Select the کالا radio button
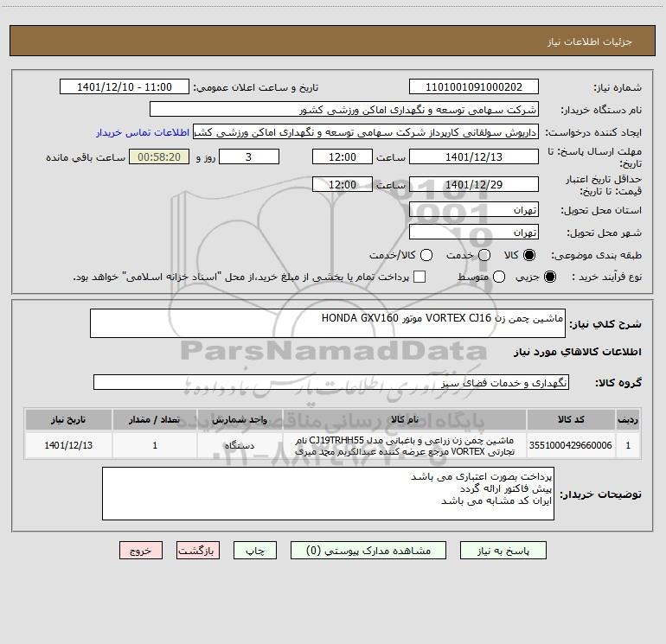Viewport: 666px width, 644px height. pyautogui.click(x=529, y=255)
